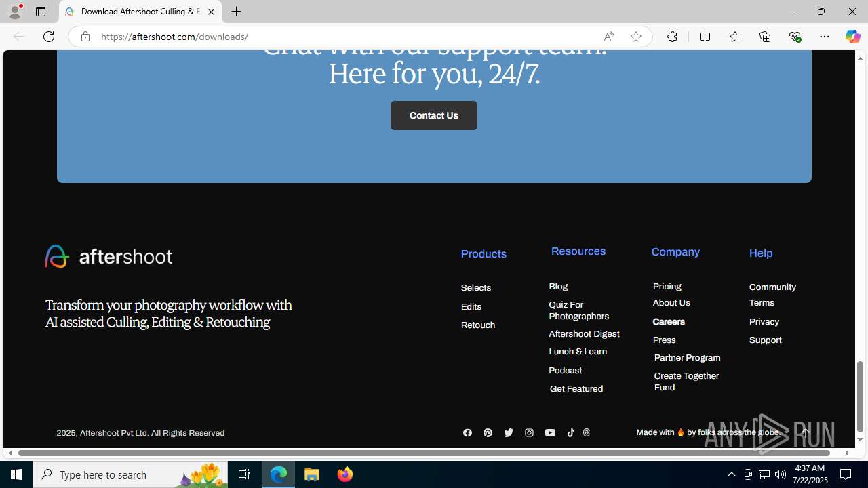Open the Instagram social icon
868x488 pixels.
pos(529,433)
